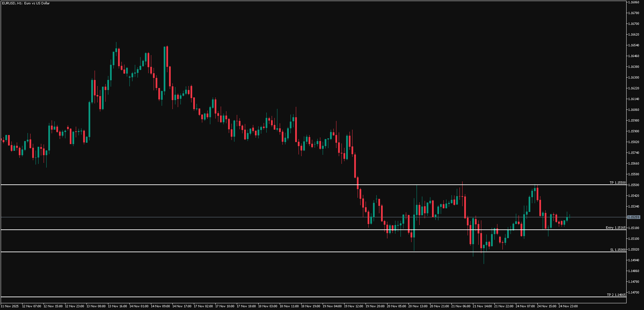644x310 pixels.
Task: Click the 19 Nov 12:00 time marker
Action: [353, 306]
